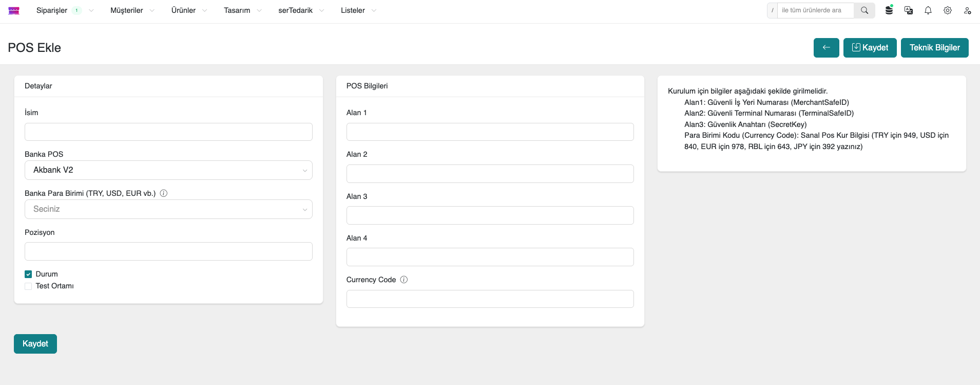Click the info icon next to Banka Para Birimi

pos(164,193)
